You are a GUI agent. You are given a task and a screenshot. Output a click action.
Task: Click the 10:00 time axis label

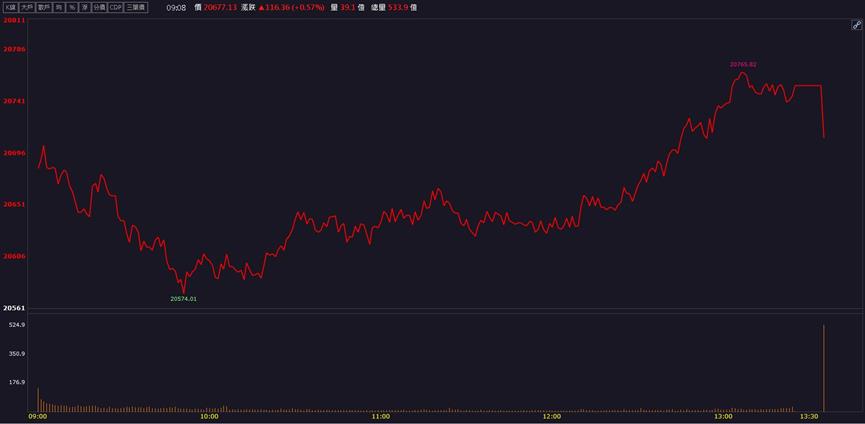(x=209, y=417)
